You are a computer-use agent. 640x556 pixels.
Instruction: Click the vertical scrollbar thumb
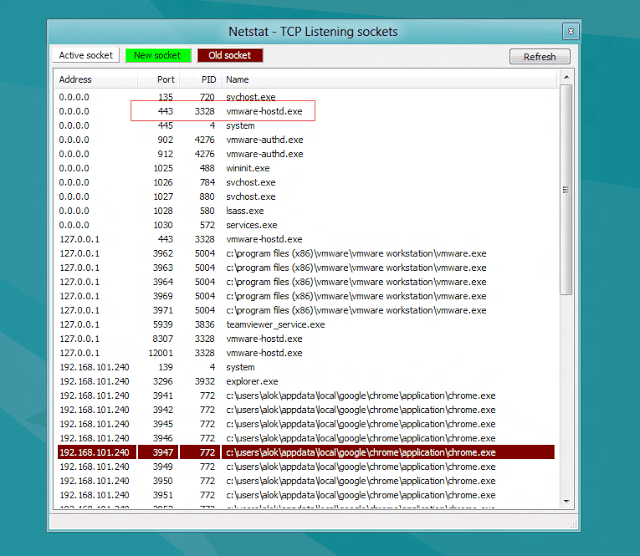pos(566,188)
